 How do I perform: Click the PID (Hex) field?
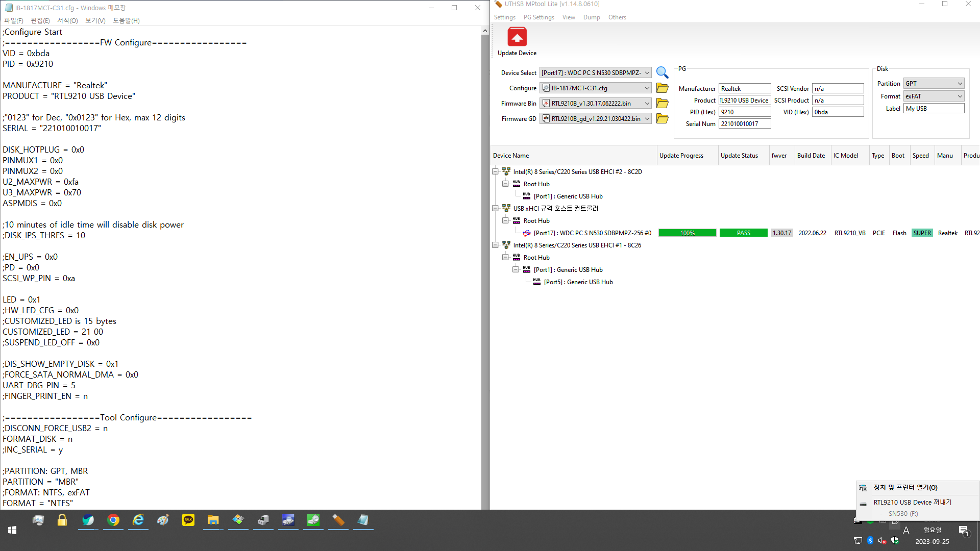[745, 112]
